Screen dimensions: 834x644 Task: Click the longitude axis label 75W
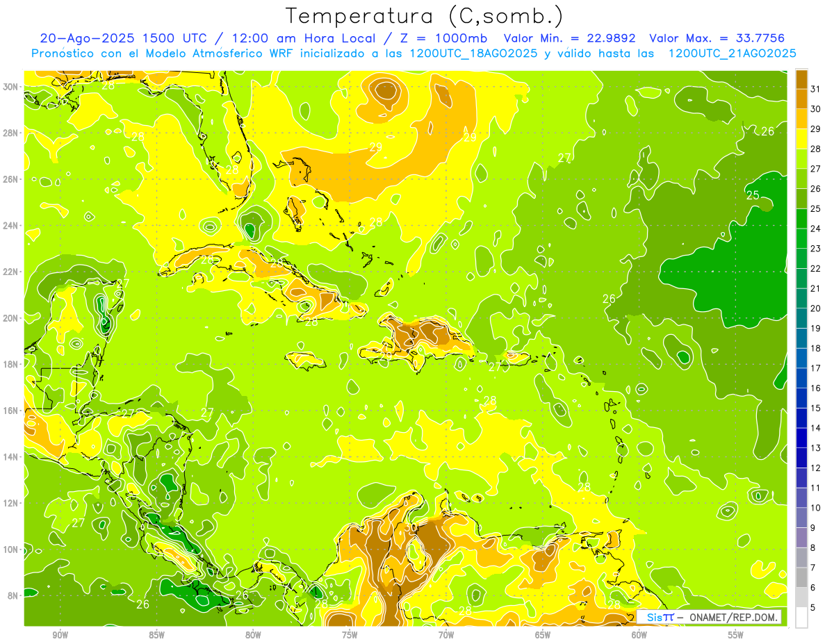coord(350,635)
